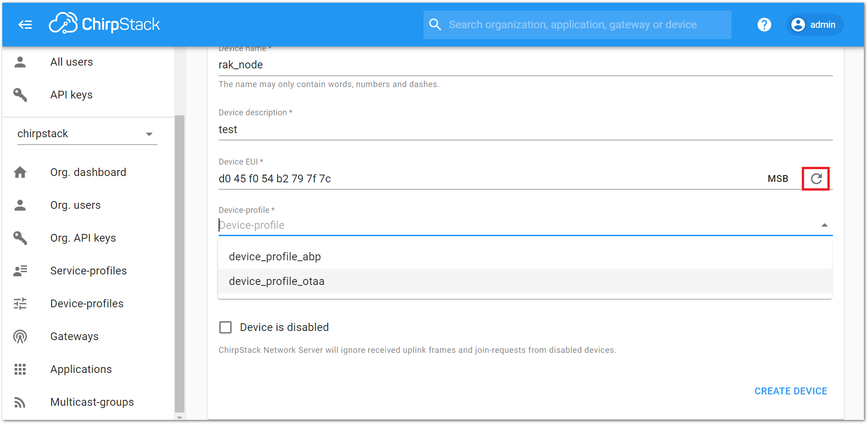Click the search magnifier icon
Viewport: 868px width, 424px height.
coord(435,25)
